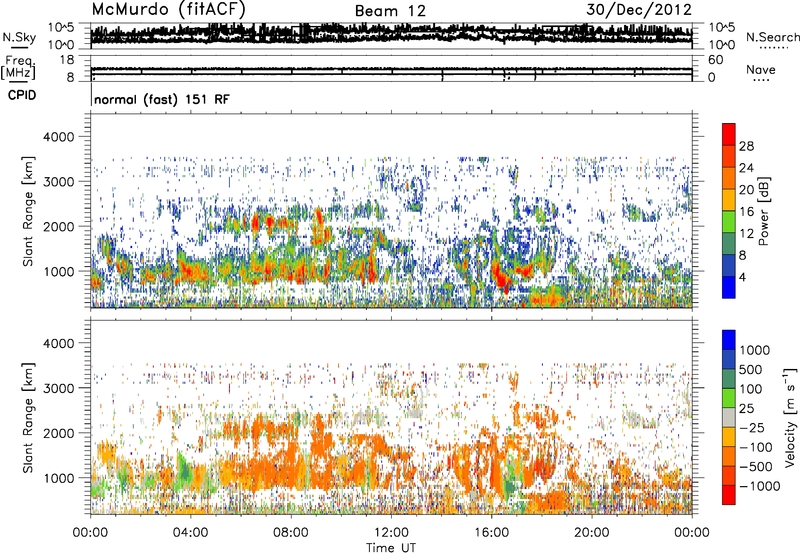Click the -1000 tick on the velocity colorbar
This screenshot has height=554, width=800.
click(x=759, y=486)
